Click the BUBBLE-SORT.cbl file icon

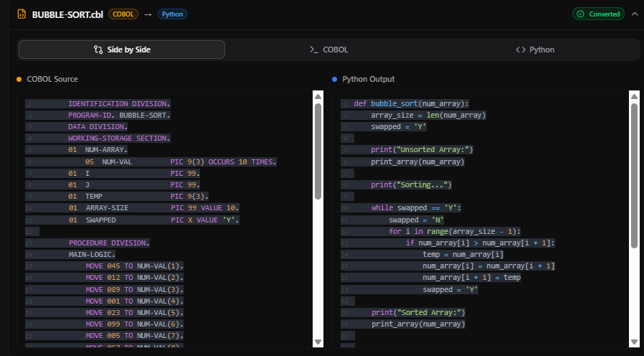pos(22,14)
